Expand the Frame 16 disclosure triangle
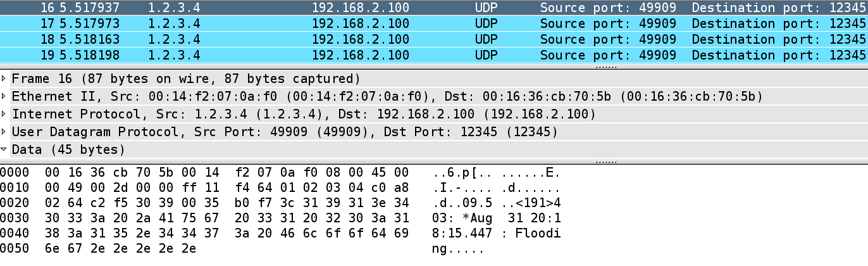868x266 pixels. pos(5,79)
